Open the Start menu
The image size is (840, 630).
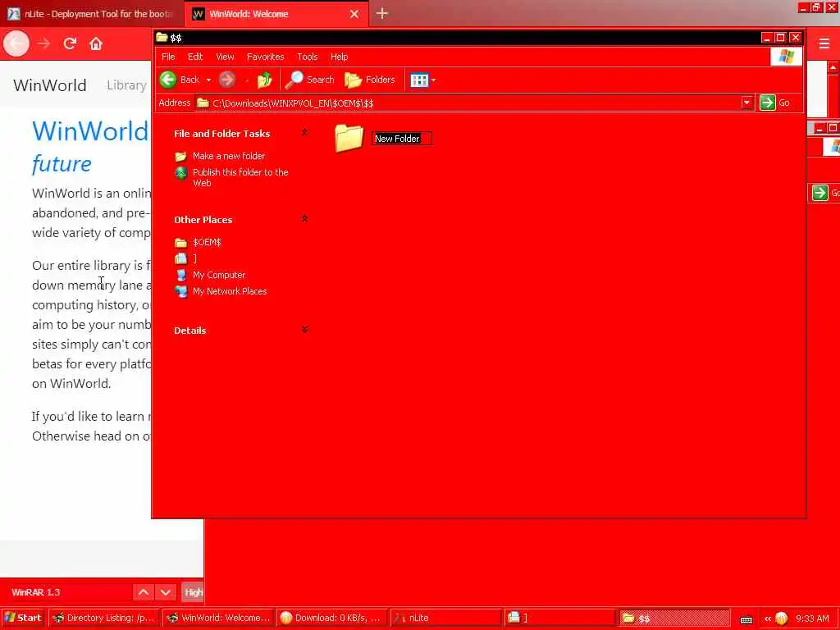tap(22, 618)
